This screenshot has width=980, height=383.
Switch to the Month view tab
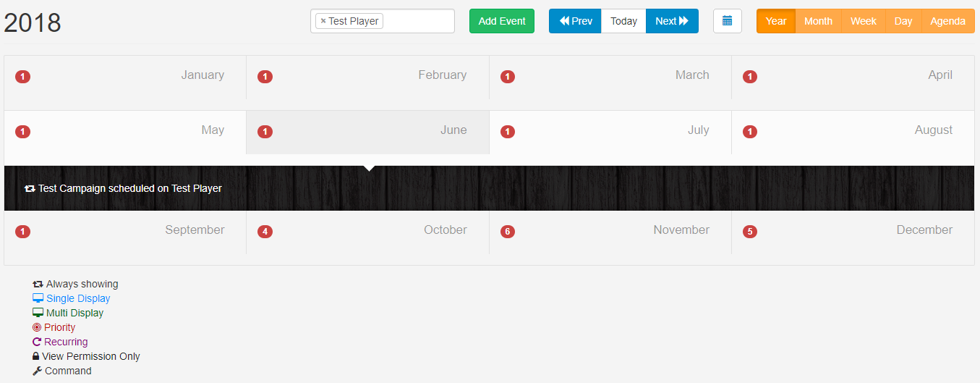click(818, 21)
